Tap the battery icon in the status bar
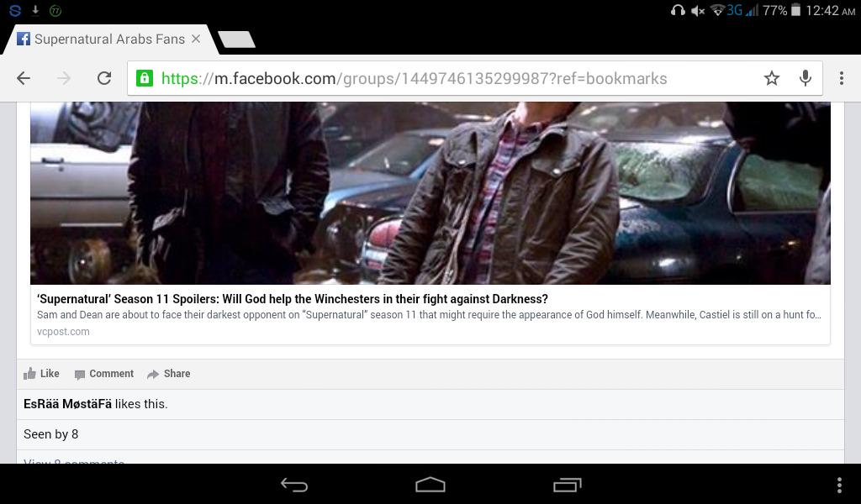 click(795, 10)
